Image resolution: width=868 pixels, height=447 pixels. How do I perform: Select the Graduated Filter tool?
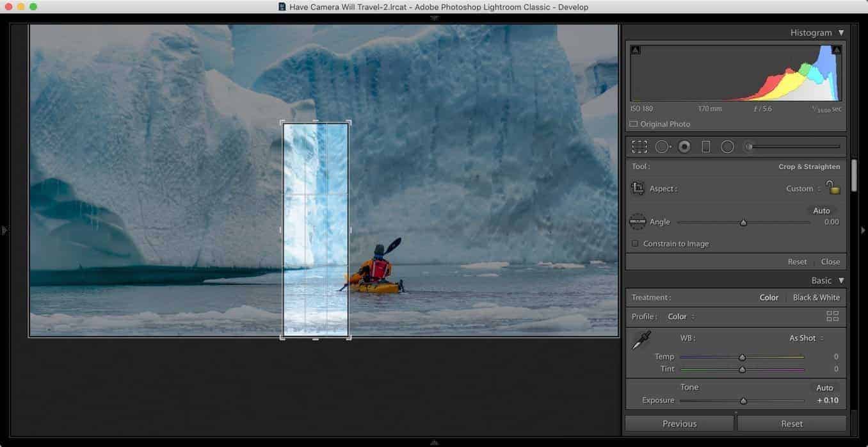[705, 147]
